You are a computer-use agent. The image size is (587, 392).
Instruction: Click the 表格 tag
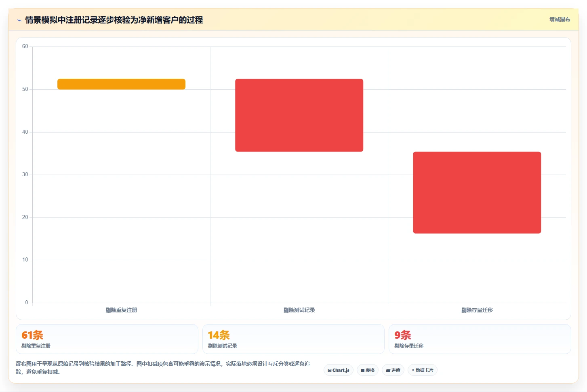pos(368,370)
